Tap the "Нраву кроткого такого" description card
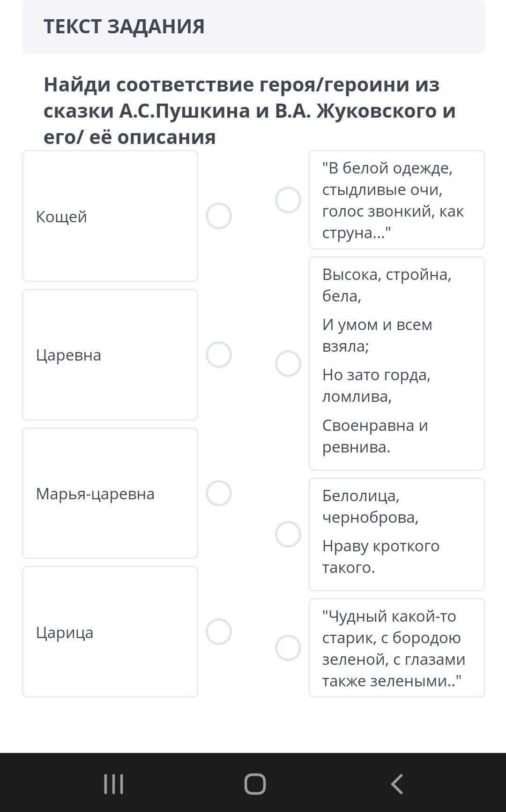Screen dimensions: 506x812 point(396,534)
